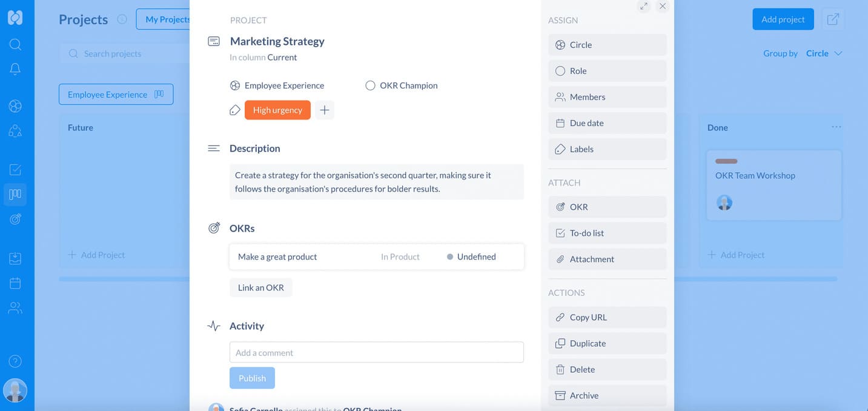The image size is (868, 411).
Task: Click the members people icon in sidebar
Action: [15, 308]
